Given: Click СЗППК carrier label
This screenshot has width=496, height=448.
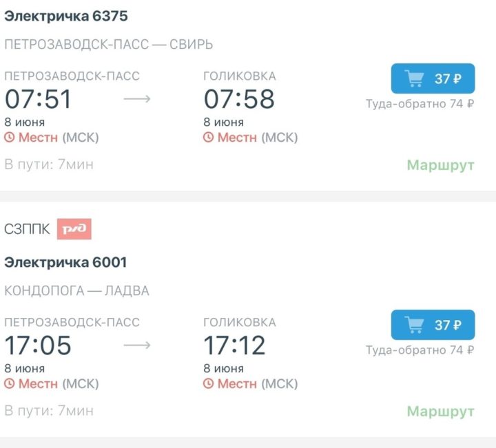Looking at the screenshot, I should [27, 229].
